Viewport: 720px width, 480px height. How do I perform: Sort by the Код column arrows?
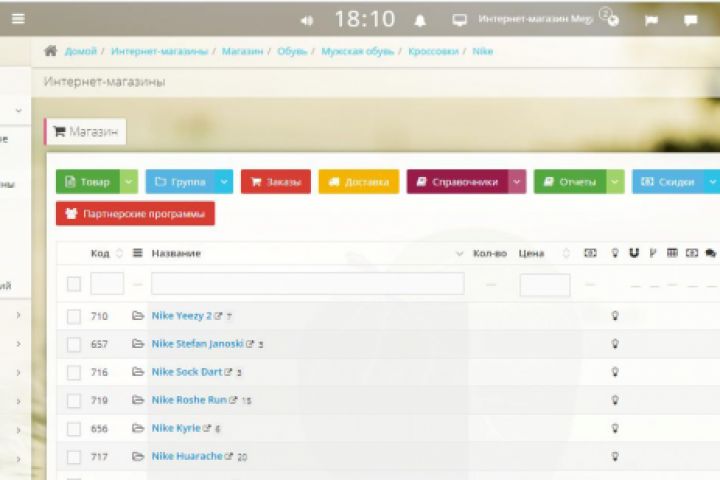[119, 253]
